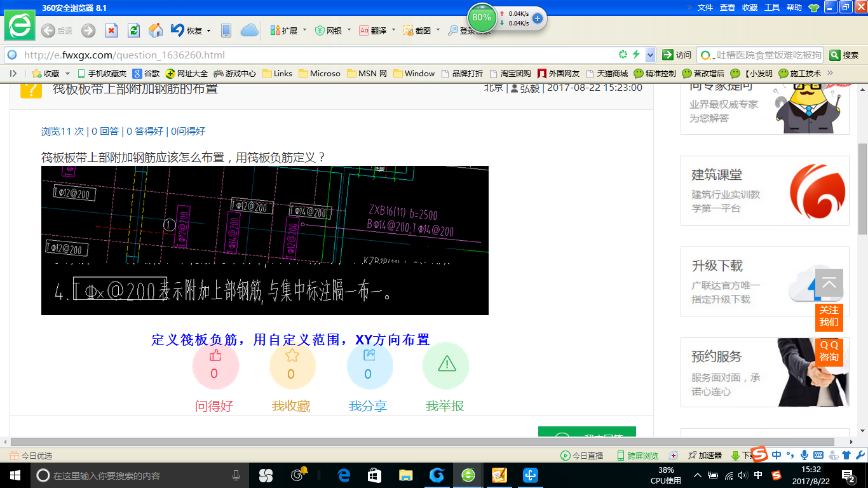Viewport: 868px width, 488px height.
Task: Open the Links bookmark folder
Action: tap(277, 73)
